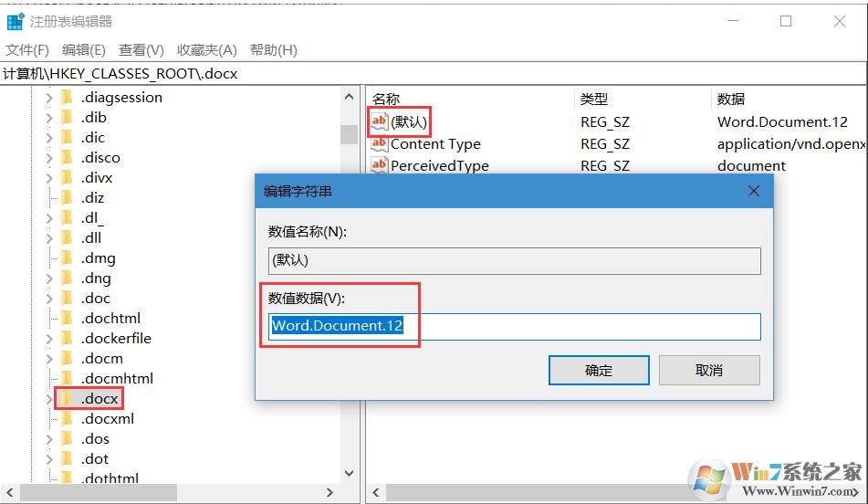Image resolution: width=868 pixels, height=504 pixels.
Task: Click the 类型 column header
Action: [x=594, y=100]
